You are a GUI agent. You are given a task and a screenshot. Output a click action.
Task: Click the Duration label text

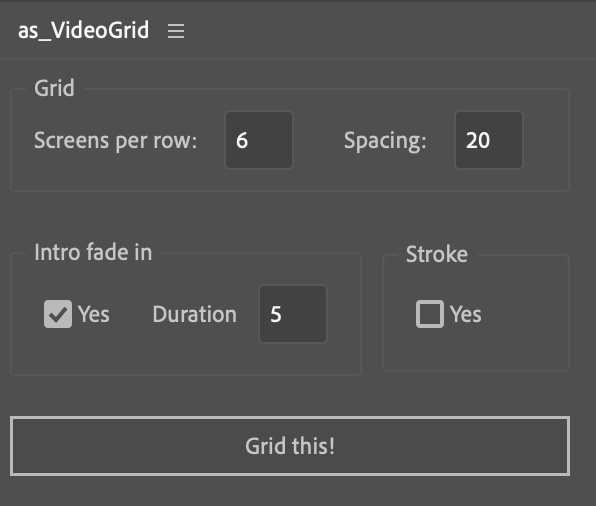[195, 314]
